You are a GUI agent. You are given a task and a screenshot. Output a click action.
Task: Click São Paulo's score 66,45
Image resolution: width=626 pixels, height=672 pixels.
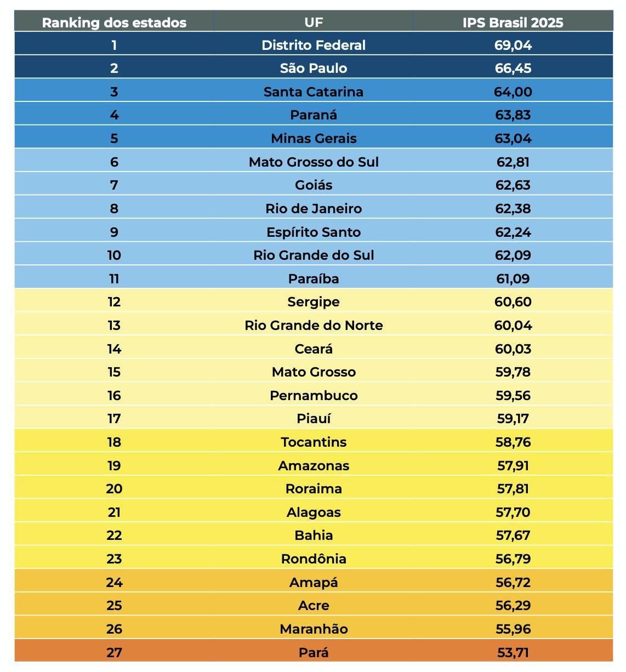pos(513,69)
